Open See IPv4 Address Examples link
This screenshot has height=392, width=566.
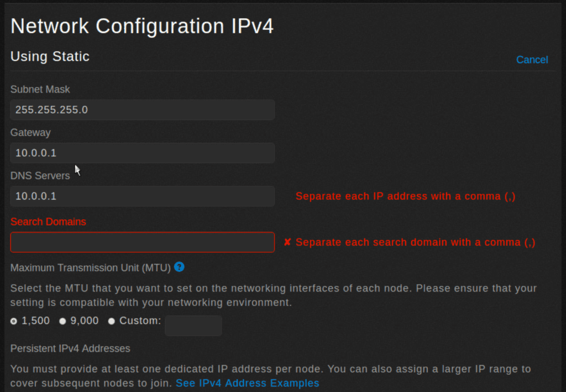click(247, 383)
